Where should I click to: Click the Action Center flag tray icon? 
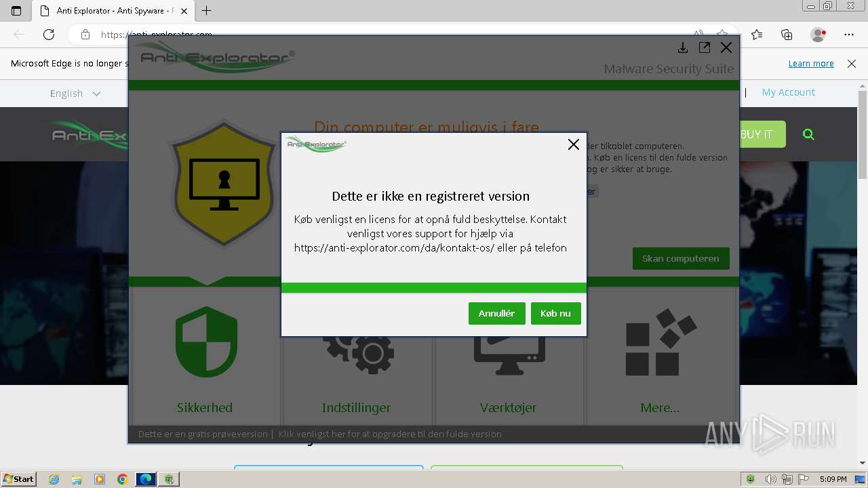pos(804,479)
